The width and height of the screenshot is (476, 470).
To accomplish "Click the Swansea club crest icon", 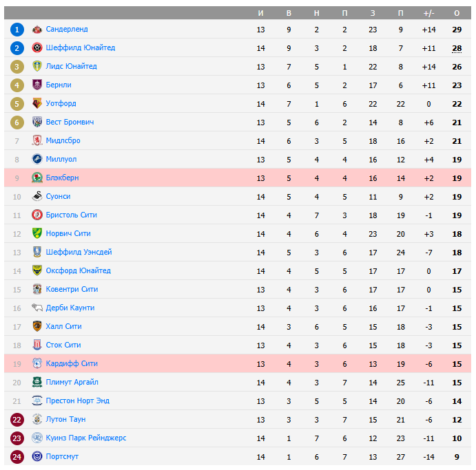I will coord(37,197).
